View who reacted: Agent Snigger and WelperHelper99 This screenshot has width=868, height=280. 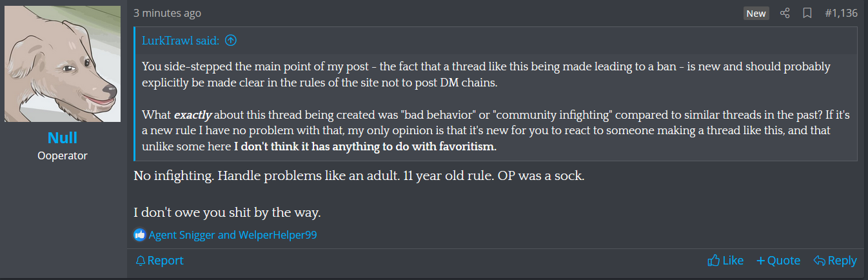coord(233,235)
